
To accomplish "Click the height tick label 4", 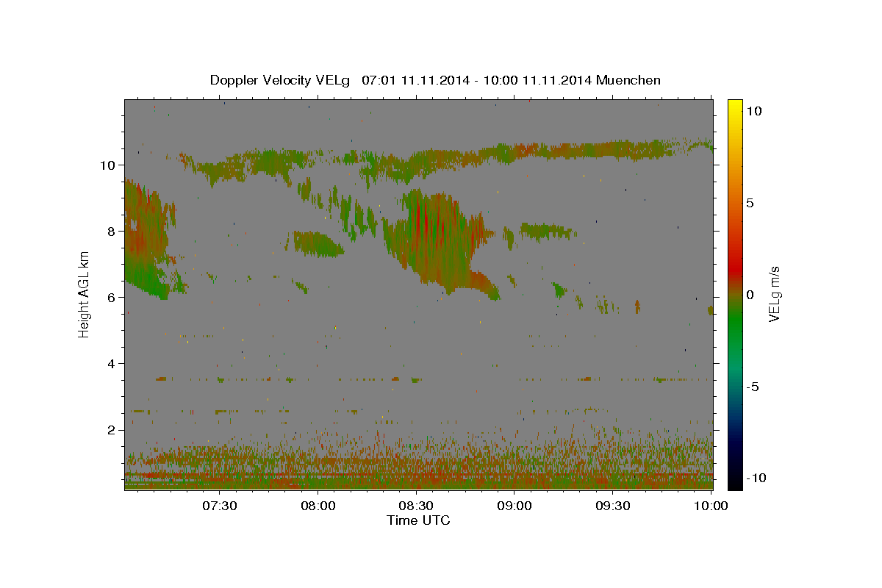I will [x=112, y=363].
